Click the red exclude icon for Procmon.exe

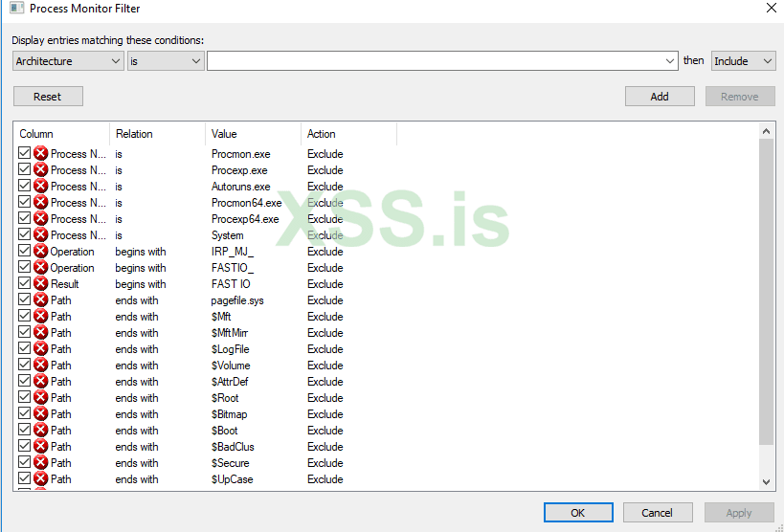tap(40, 153)
